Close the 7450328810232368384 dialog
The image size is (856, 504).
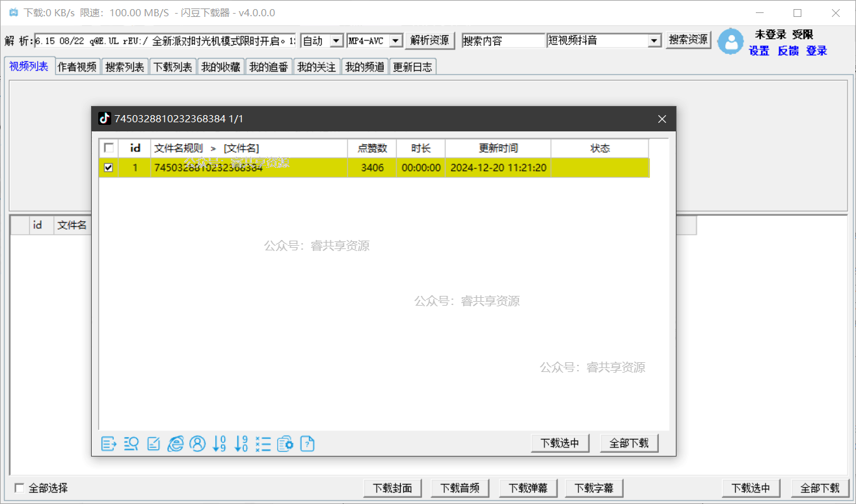662,119
